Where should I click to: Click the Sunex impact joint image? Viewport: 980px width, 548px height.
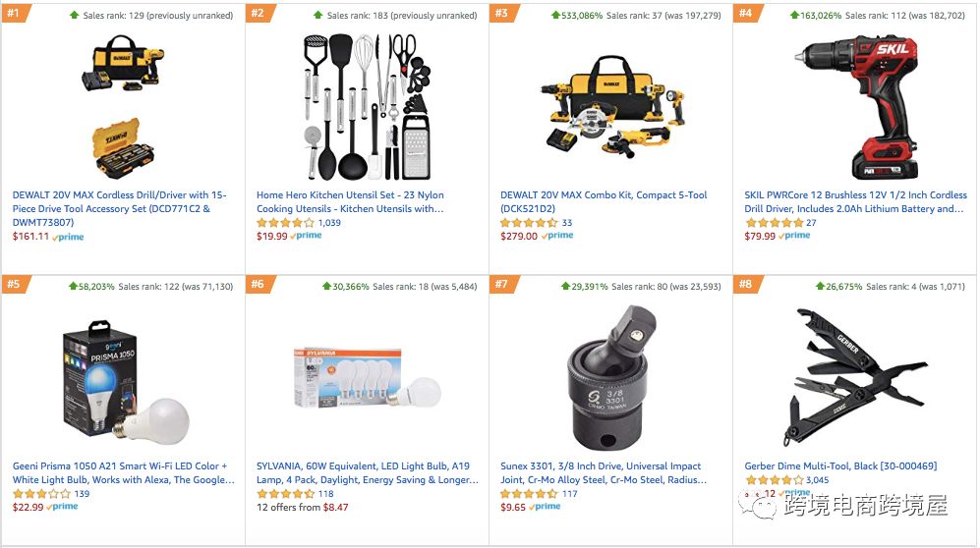610,378
